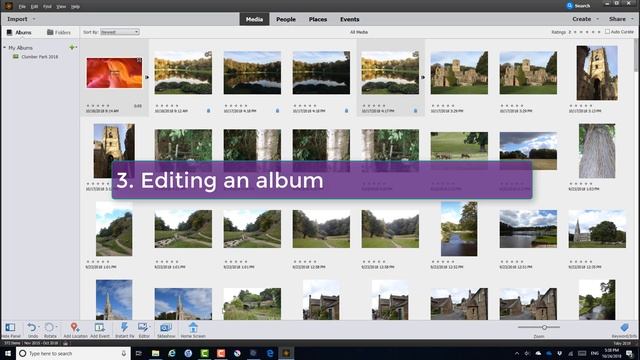640x360 pixels.
Task: Open the Windows Start menu
Action: 8,353
